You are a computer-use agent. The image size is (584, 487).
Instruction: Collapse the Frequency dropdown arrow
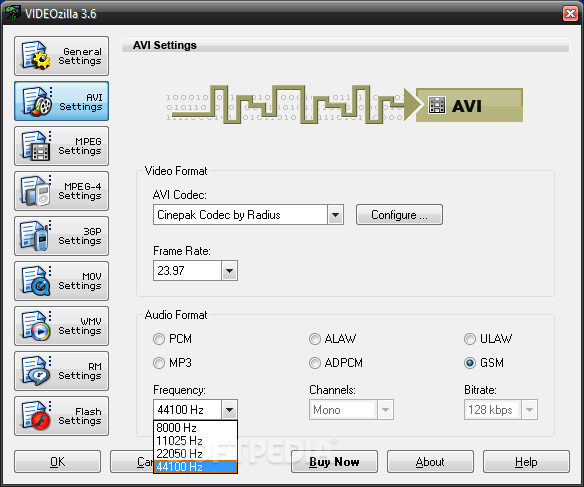click(229, 410)
